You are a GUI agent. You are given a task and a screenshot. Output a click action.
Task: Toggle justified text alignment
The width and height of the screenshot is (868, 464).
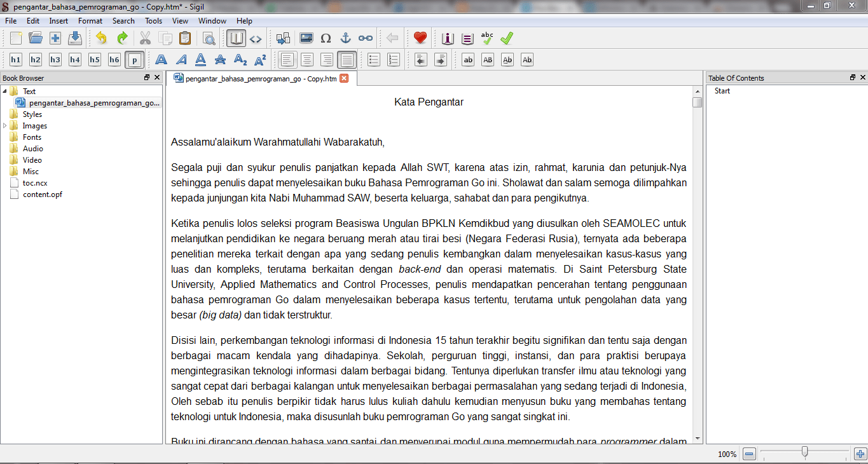[347, 60]
